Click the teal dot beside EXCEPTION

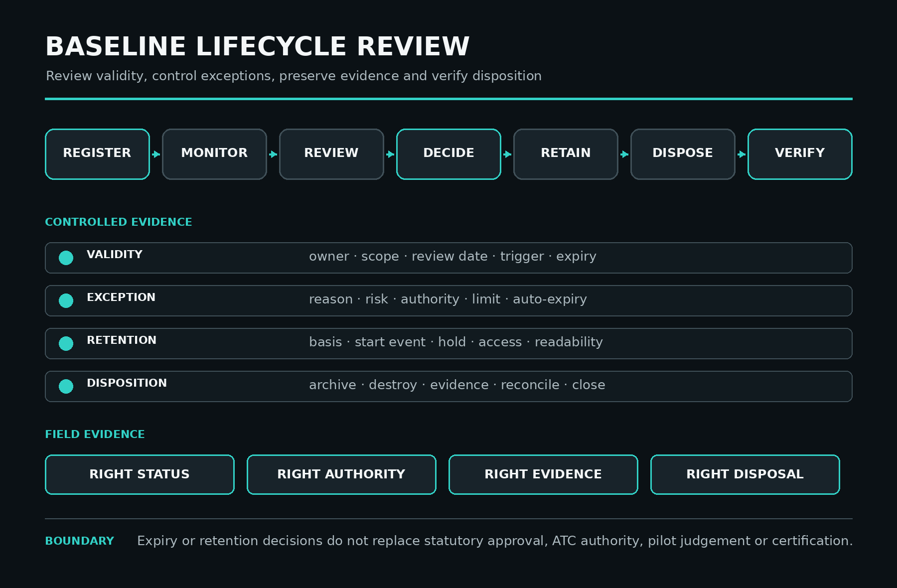[x=66, y=300]
